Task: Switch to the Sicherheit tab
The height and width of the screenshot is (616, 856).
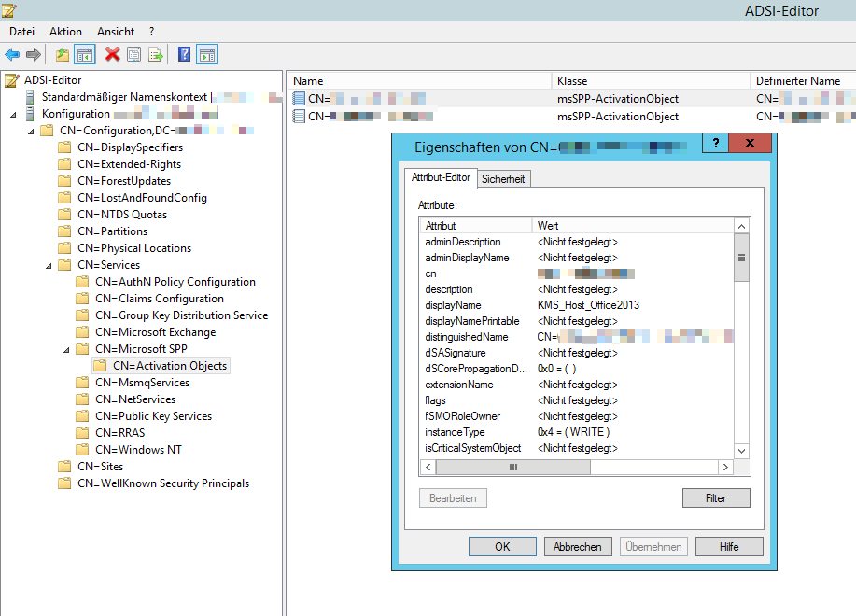Action: tap(503, 178)
